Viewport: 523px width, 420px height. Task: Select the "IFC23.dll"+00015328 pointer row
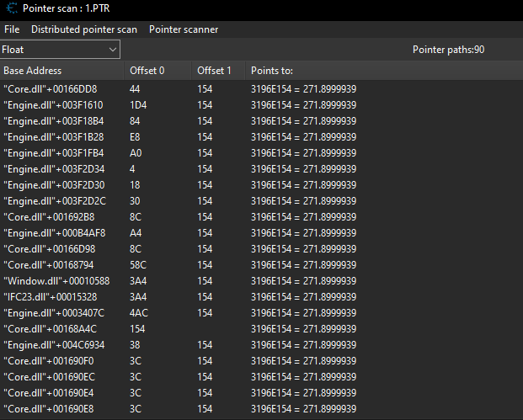[x=50, y=296]
